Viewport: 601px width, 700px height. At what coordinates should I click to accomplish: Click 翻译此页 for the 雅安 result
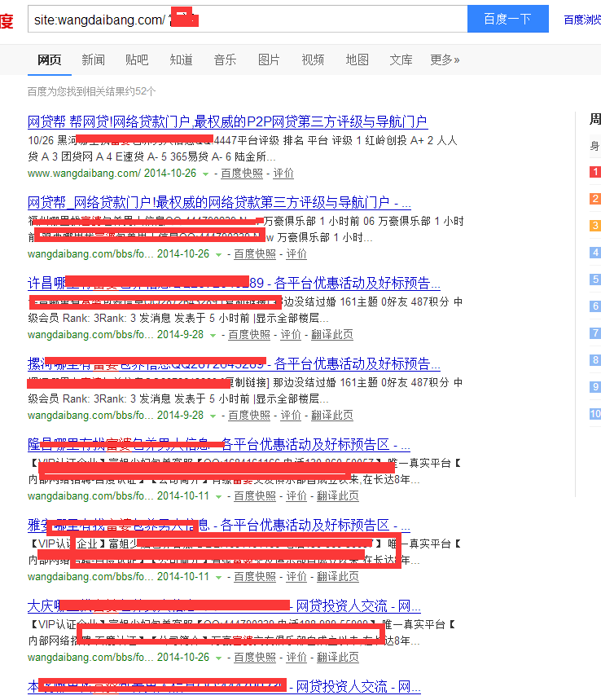click(338, 577)
